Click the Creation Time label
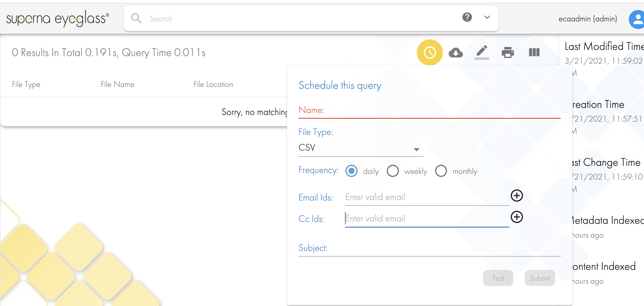644x306 pixels. (598, 105)
